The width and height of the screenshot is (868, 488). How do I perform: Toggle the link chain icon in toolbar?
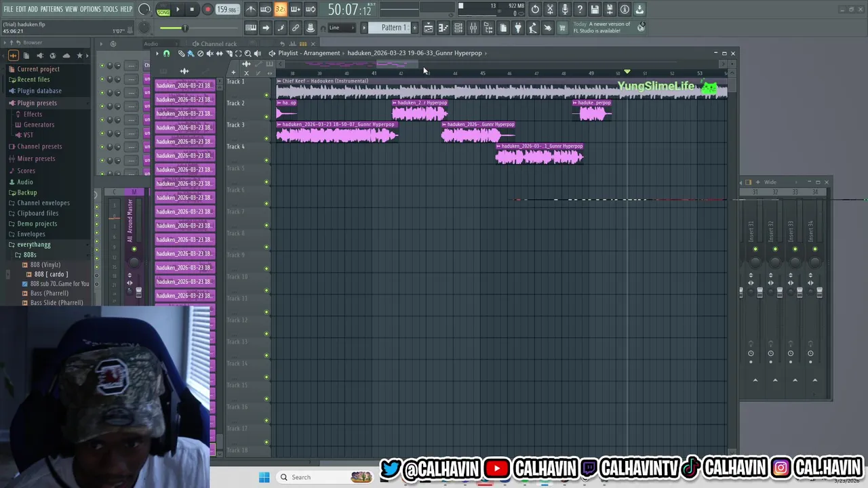(x=296, y=28)
